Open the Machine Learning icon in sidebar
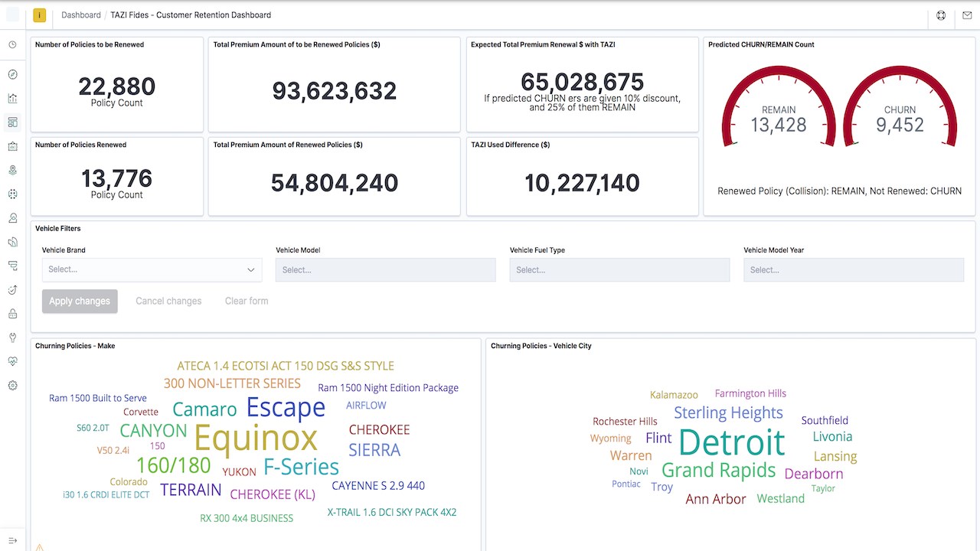The image size is (980, 551). [12, 194]
